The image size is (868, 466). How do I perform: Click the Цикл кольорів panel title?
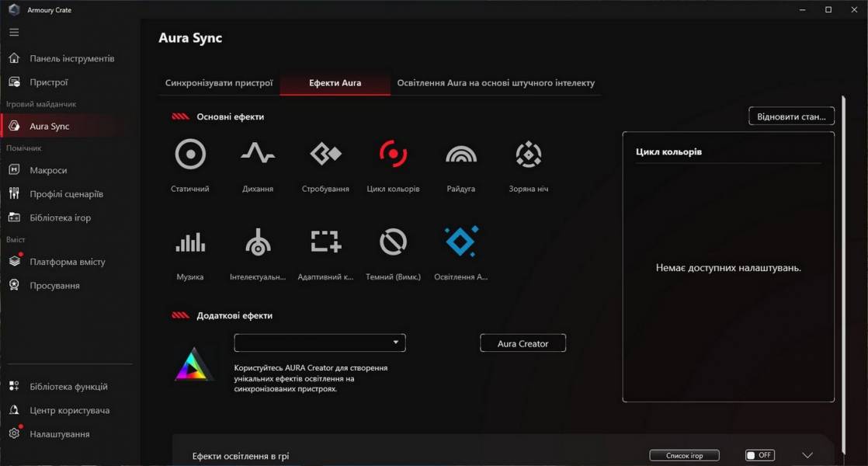(668, 151)
